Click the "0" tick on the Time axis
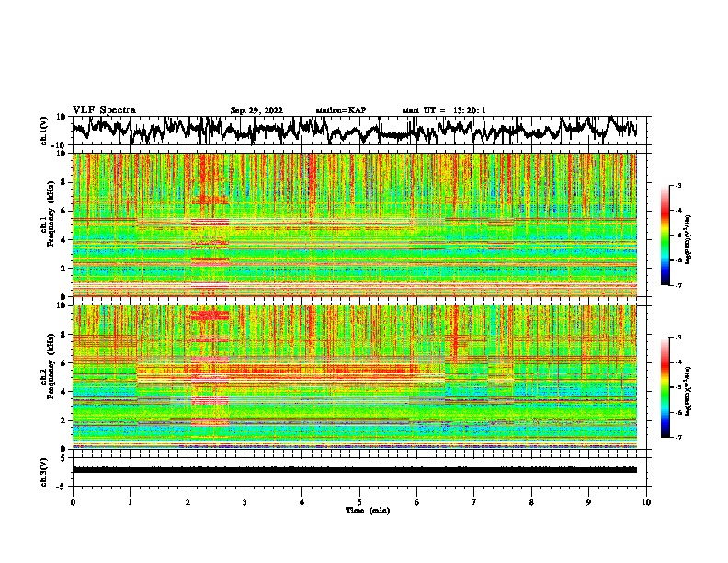Image resolution: width=728 pixels, height=563 pixels. (73, 502)
